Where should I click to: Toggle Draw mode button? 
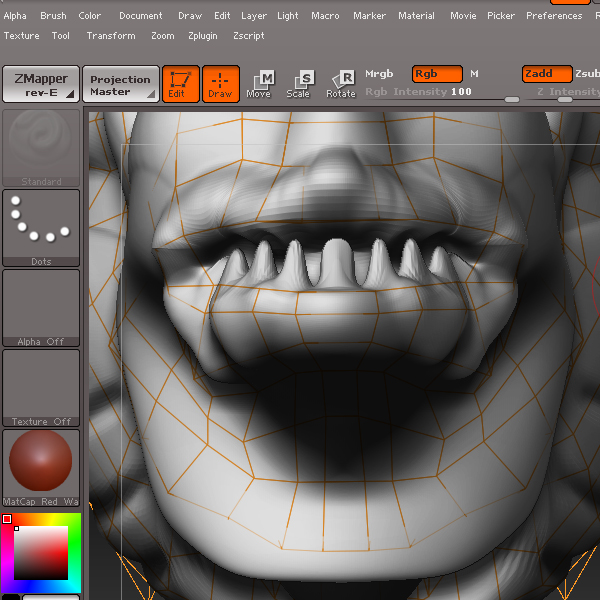(221, 84)
